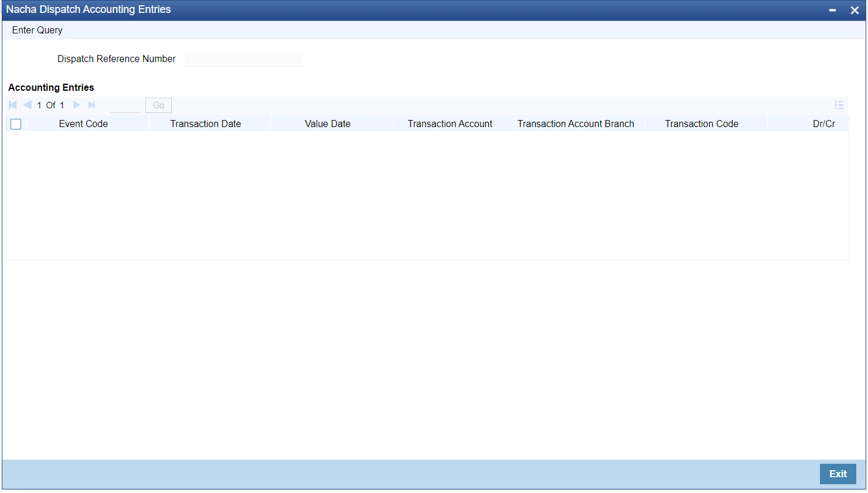
Task: Click the Exit button
Action: coord(838,474)
